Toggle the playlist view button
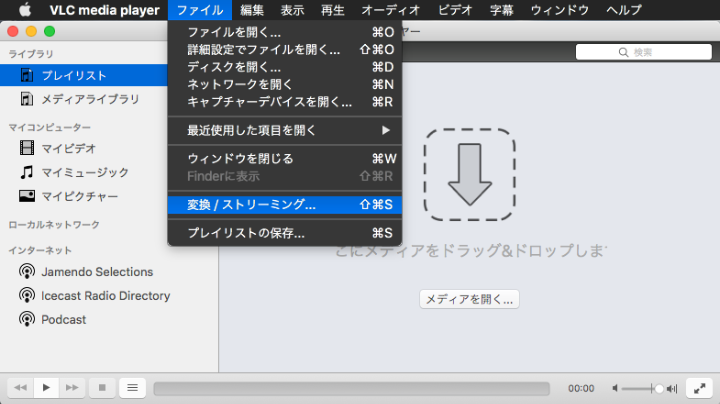The width and height of the screenshot is (720, 404). point(132,388)
